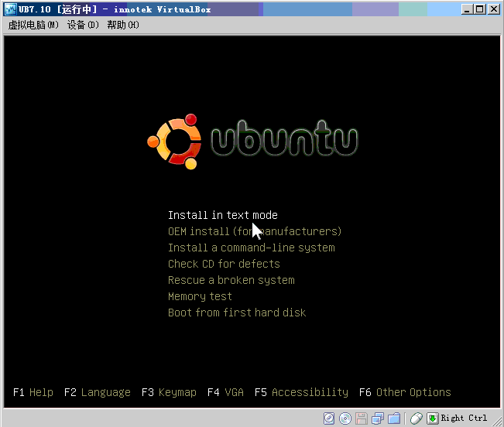Screen dimensions: 504x427
Task: Click the network adapter status icon
Action: [378, 418]
